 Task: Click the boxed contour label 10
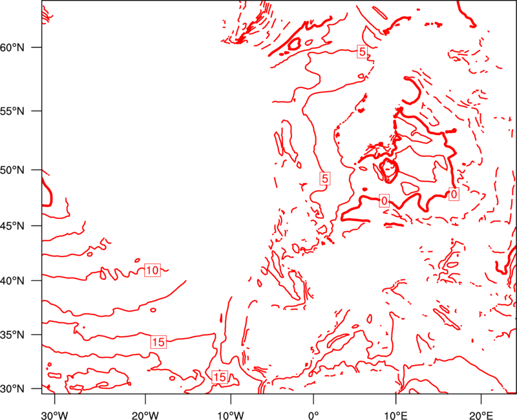(153, 270)
